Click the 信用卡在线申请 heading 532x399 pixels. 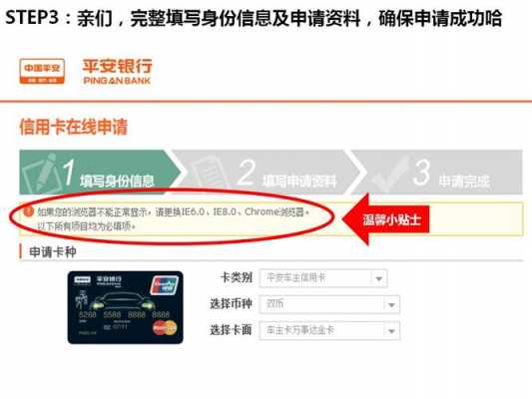[73, 127]
